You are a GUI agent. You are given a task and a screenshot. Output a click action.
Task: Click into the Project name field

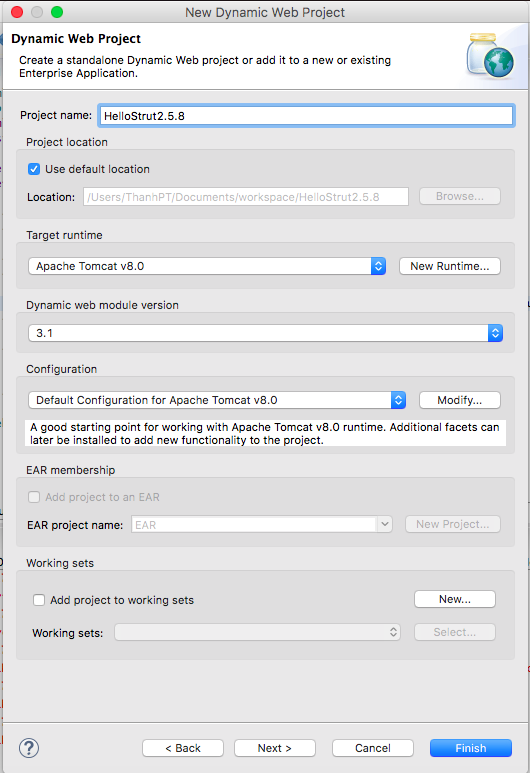click(306, 116)
